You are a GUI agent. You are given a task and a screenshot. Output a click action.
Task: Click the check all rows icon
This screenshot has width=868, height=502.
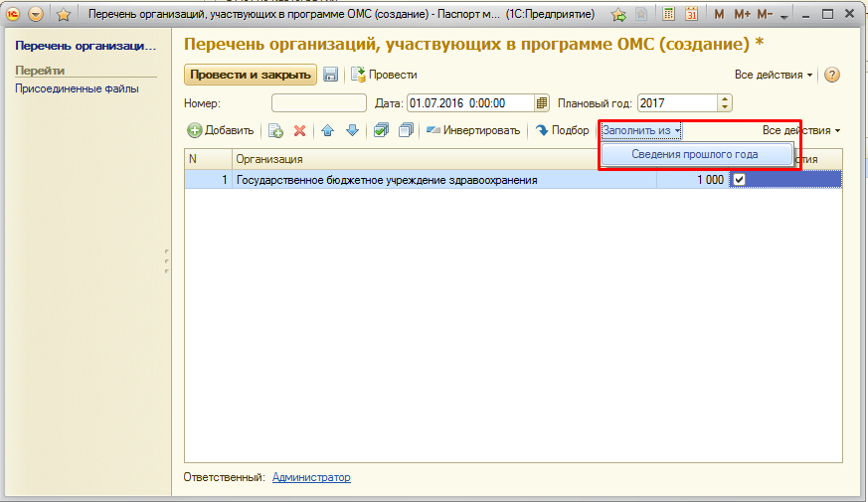381,130
